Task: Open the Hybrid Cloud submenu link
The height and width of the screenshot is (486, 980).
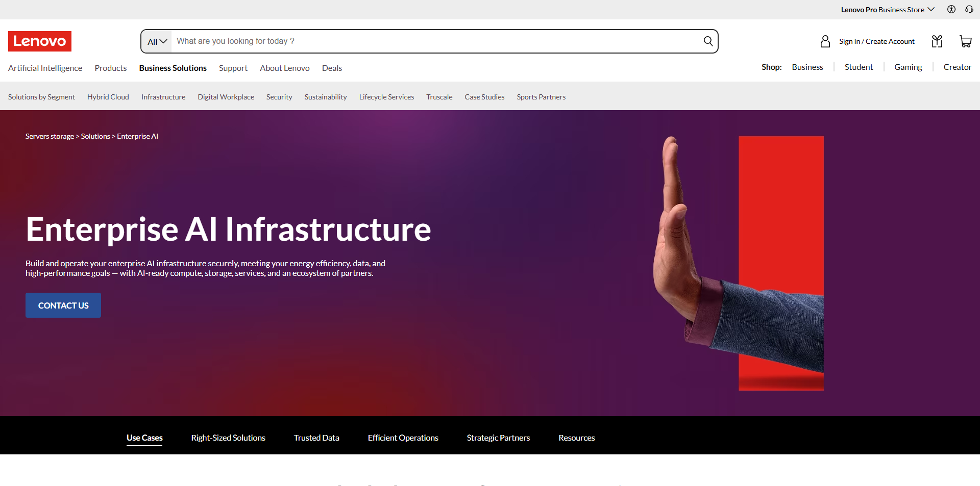Action: (108, 97)
